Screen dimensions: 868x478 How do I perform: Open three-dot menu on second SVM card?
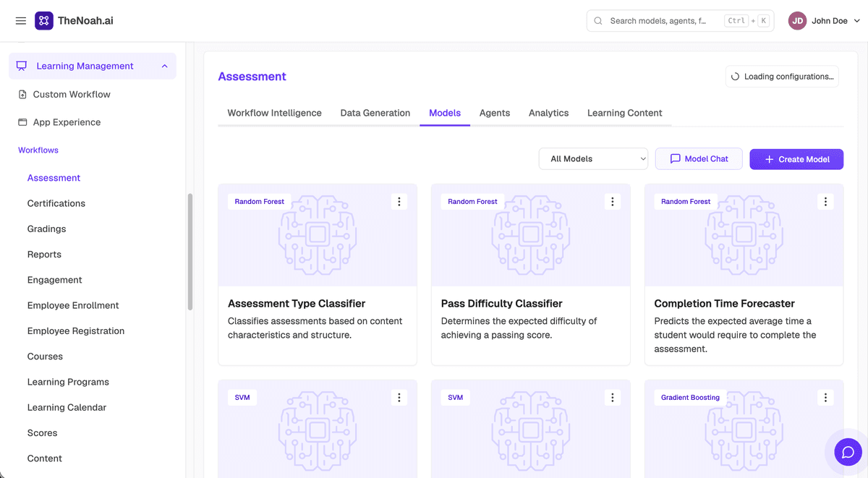coord(613,398)
